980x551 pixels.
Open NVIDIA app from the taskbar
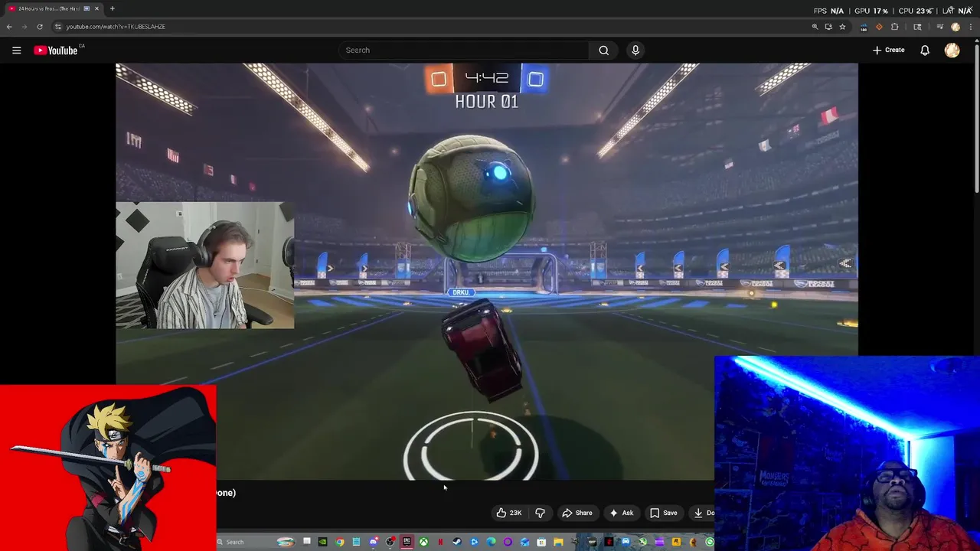(x=322, y=542)
